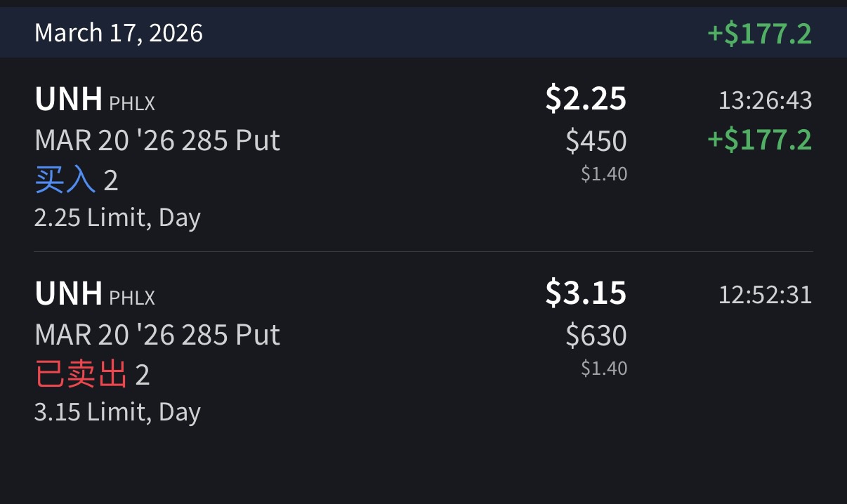The height and width of the screenshot is (504, 847).
Task: Select the 3.15 Limit, Day order type text
Action: coord(117,411)
